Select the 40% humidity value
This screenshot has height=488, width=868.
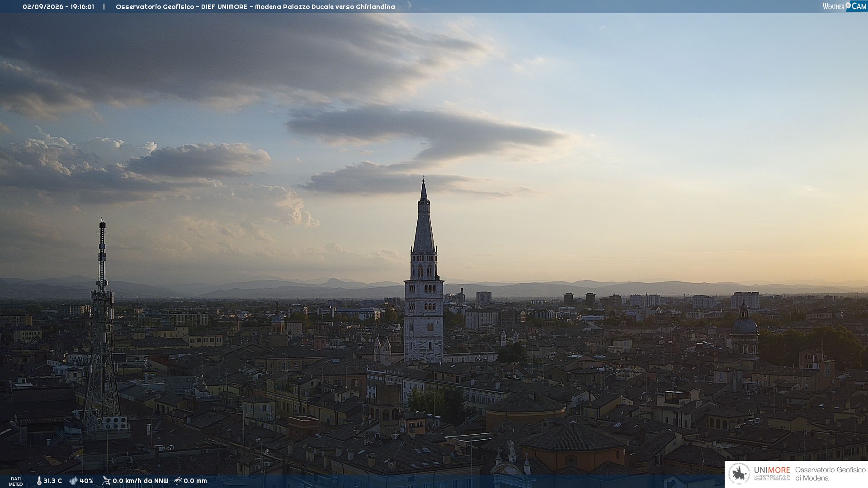(86, 481)
